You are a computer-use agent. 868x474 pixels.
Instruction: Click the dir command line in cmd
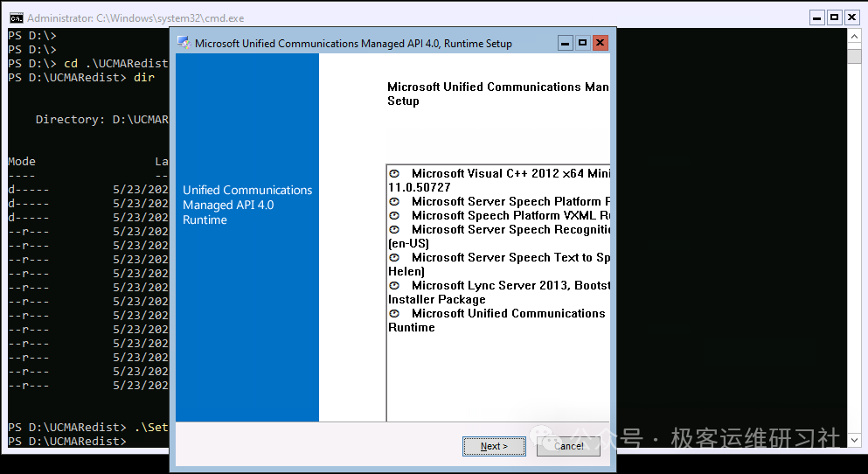pyautogui.click(x=81, y=78)
